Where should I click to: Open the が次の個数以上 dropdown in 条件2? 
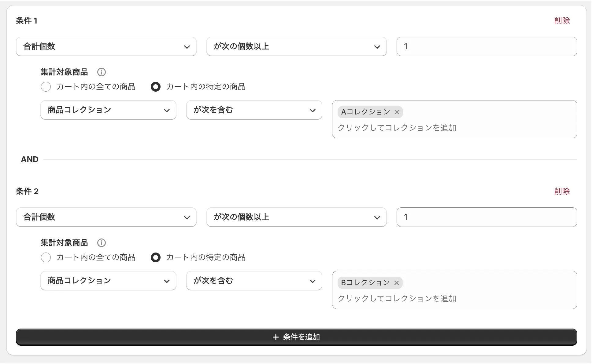[296, 217]
